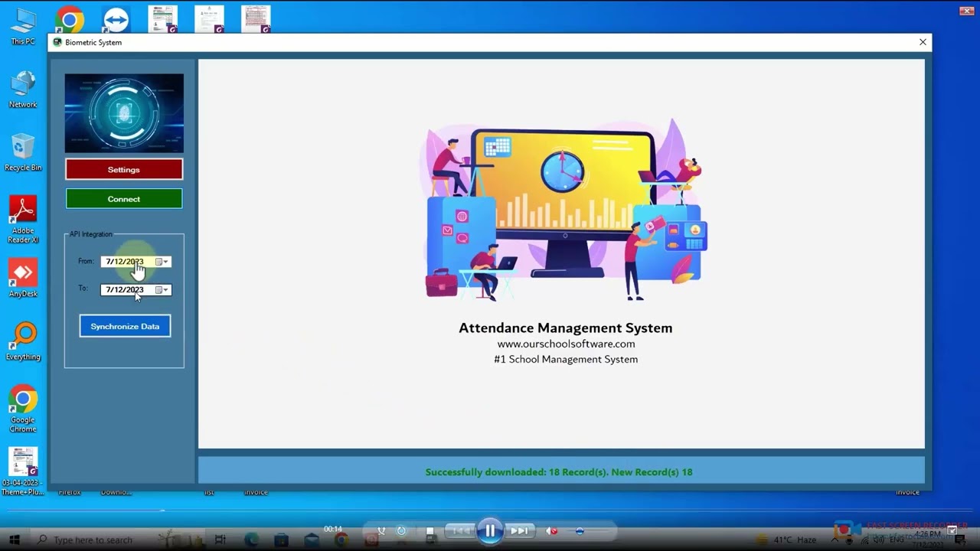Open the Network desktop icon
The height and width of the screenshot is (551, 980).
coord(23,90)
